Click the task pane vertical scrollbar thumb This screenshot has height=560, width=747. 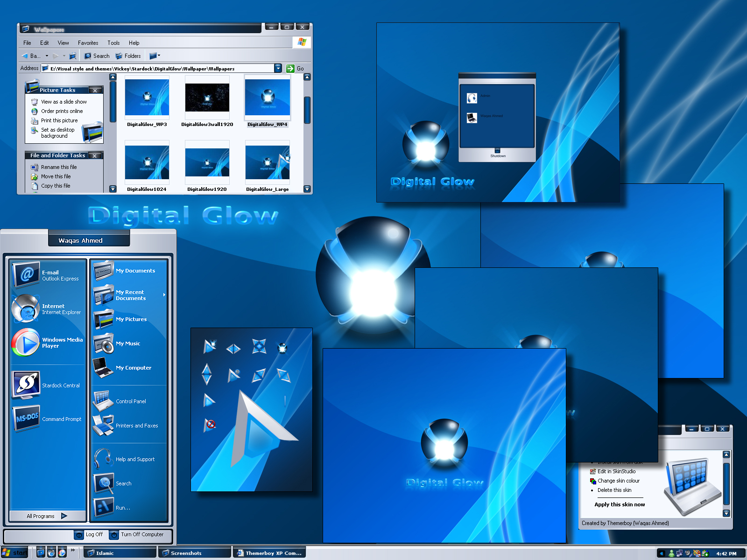click(x=113, y=101)
